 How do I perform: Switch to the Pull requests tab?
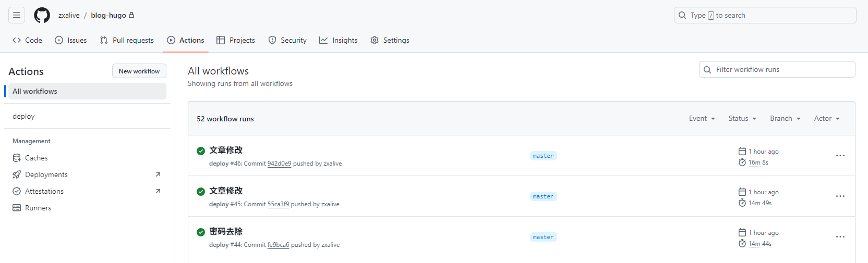pyautogui.click(x=127, y=40)
